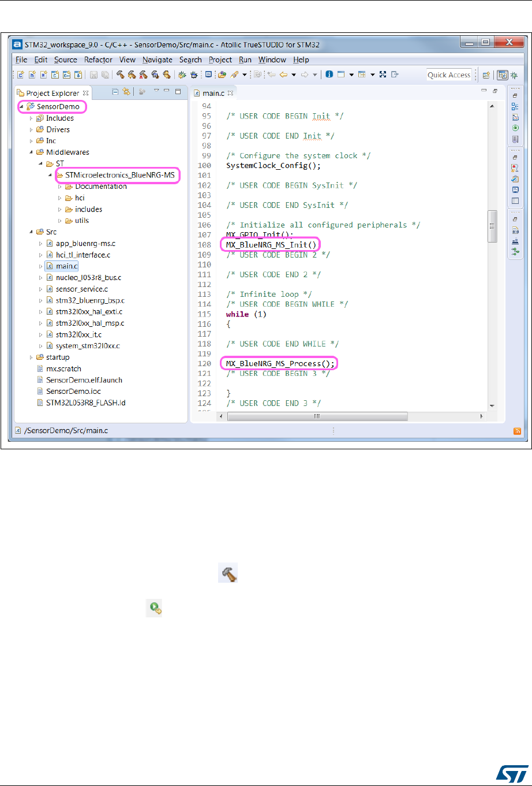This screenshot has width=532, height=786.
Task: Open the Properties table icon in right sidebar
Action: coord(515,201)
